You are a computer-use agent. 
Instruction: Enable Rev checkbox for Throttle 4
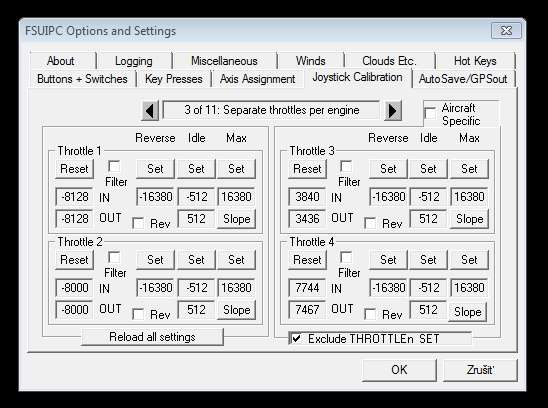tap(370, 314)
